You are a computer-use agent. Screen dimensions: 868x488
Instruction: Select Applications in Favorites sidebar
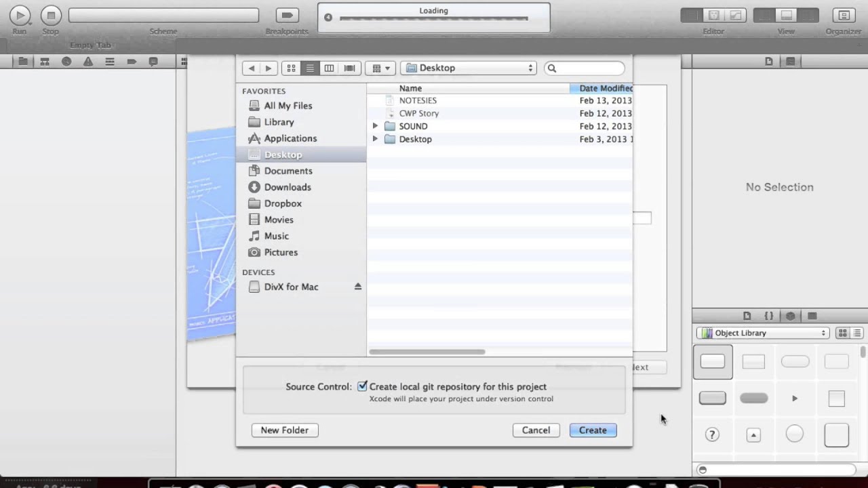[301, 138]
